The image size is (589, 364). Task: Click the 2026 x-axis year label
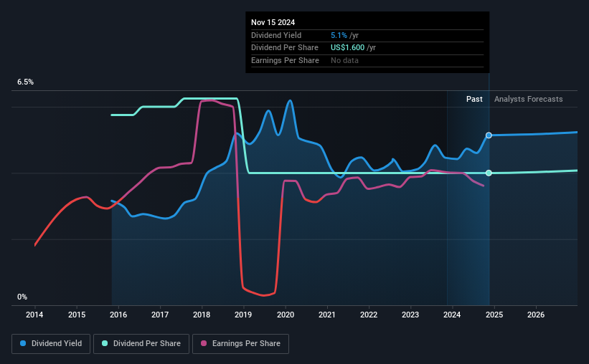click(x=536, y=315)
